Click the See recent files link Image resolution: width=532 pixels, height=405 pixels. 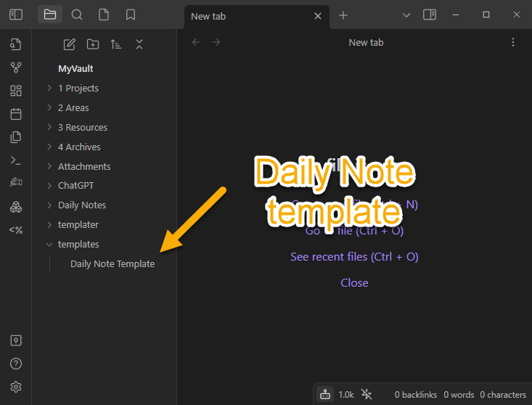tap(354, 257)
